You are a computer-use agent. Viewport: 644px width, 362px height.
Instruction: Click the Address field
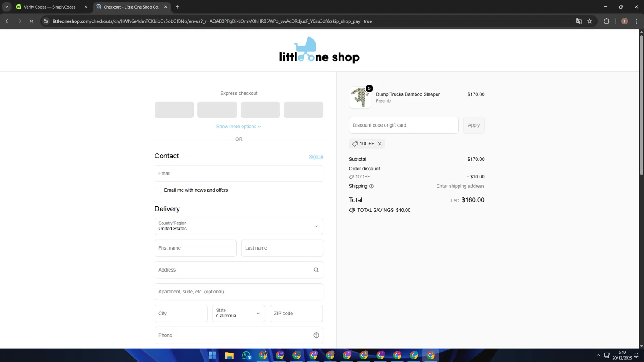coord(239,270)
